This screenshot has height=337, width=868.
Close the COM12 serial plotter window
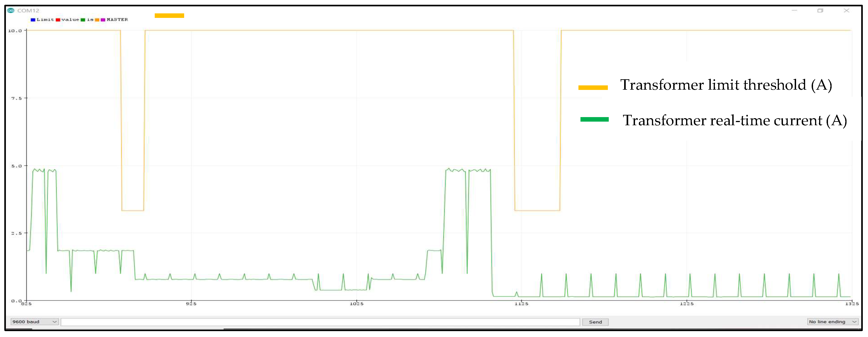click(847, 10)
